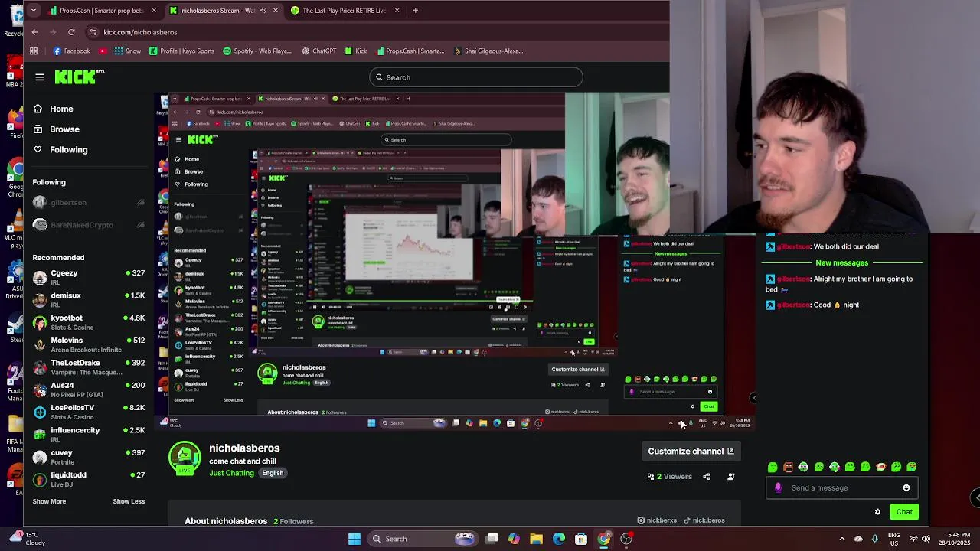
Task: Reload the current page
Action: (x=71, y=32)
